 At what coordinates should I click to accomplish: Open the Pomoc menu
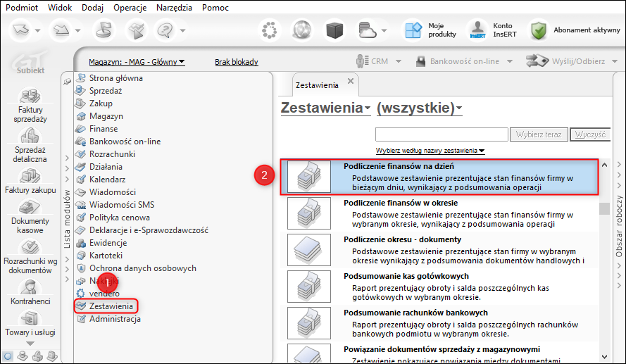pos(215,8)
